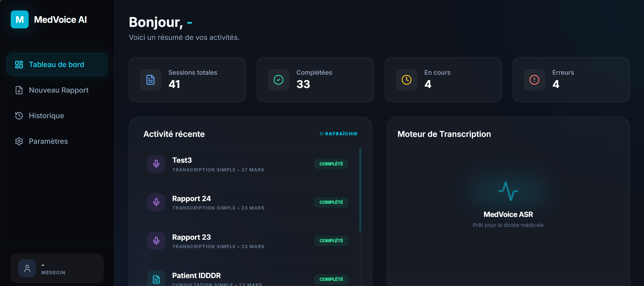
Task: Open the Médecin user profile card
Action: click(x=57, y=268)
